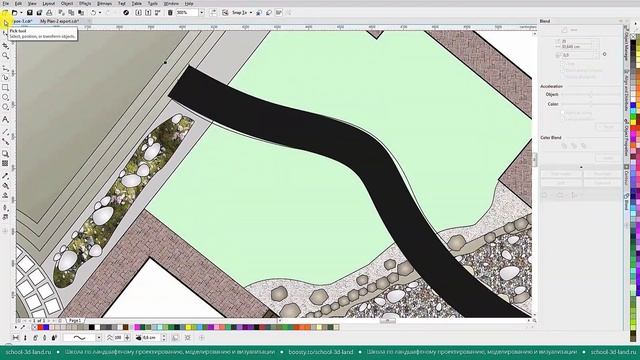This screenshot has height=360, width=640.
Task: Click the stroke width stepper arrows
Action: click(x=164, y=338)
